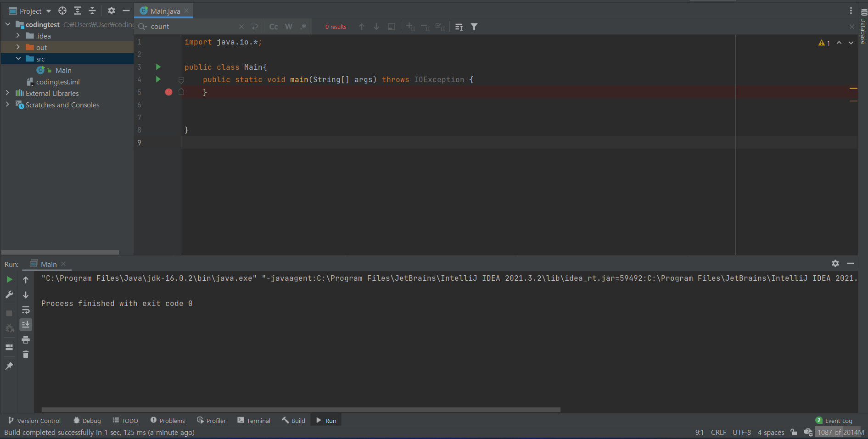Collapse the src folder
868x439 pixels.
[18, 58]
